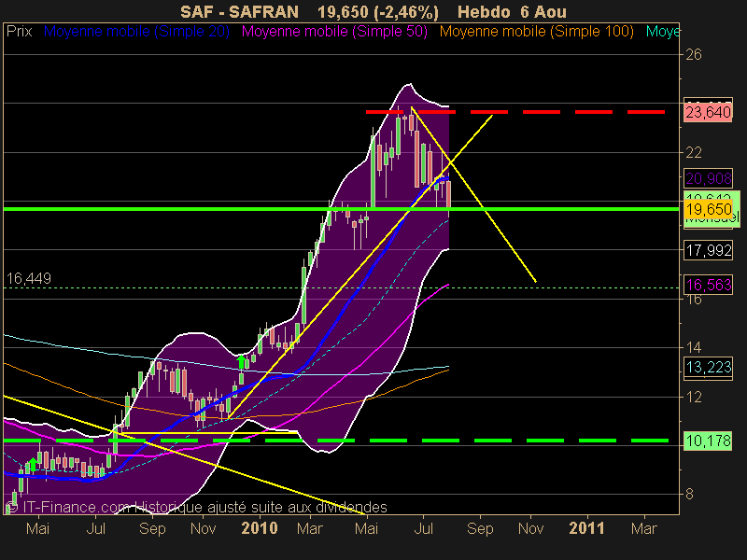747x560 pixels.
Task: Click the red 23,640 price label
Action: point(708,112)
